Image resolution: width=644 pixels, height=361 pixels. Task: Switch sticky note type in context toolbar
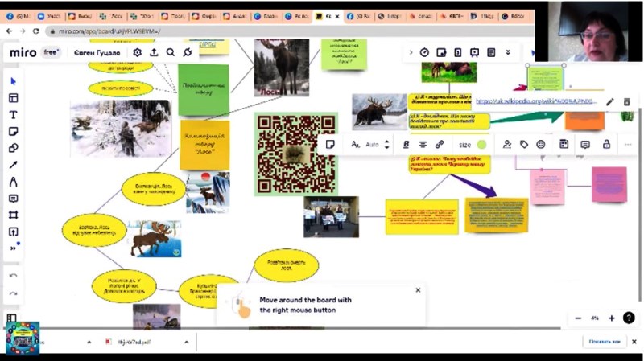[x=330, y=145]
